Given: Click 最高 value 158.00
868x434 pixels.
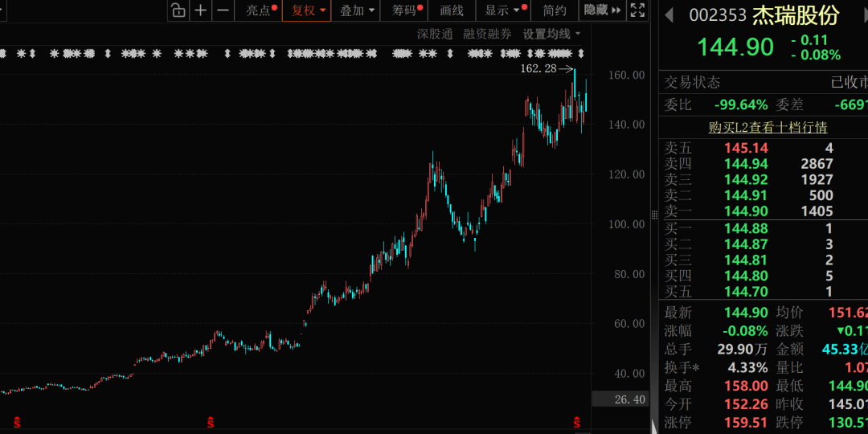Looking at the screenshot, I should [746, 386].
